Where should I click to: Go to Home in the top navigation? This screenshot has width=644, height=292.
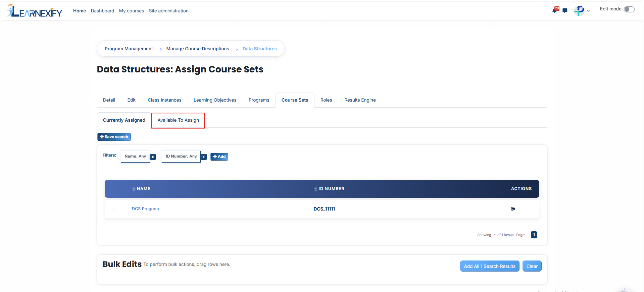(80, 11)
